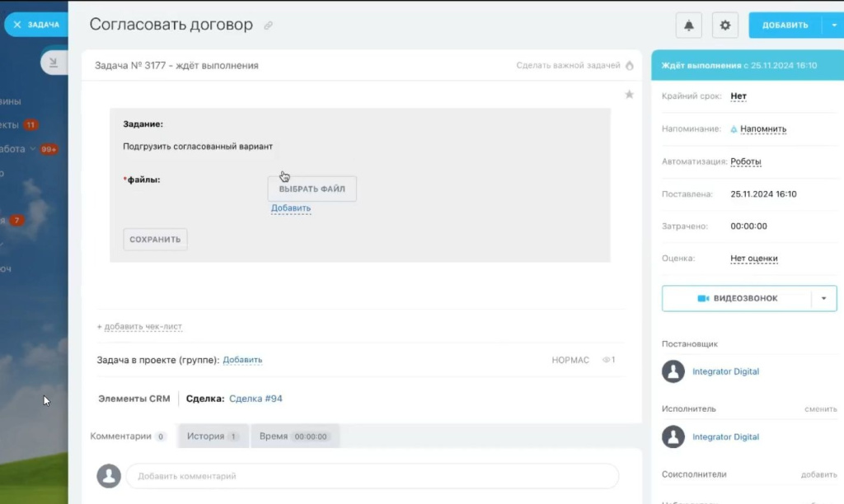Click the notification bell icon

pos(689,26)
